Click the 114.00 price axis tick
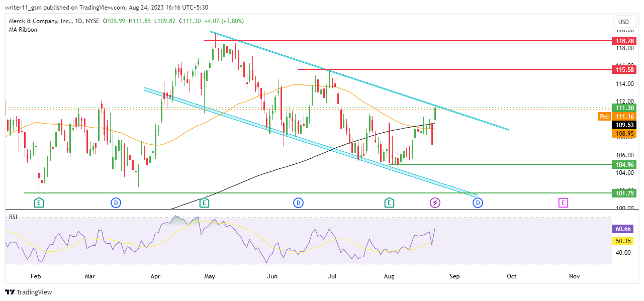Screen dimensions: 644x301 tap(625, 84)
